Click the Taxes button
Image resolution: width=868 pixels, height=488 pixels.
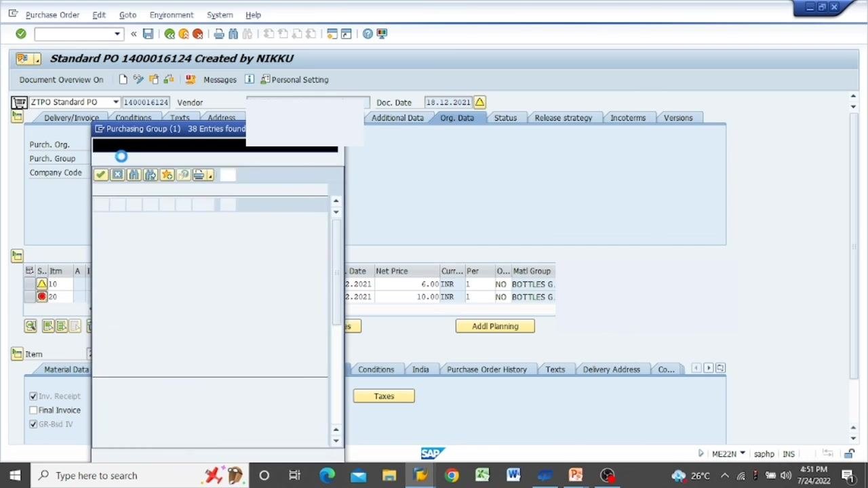click(x=384, y=396)
